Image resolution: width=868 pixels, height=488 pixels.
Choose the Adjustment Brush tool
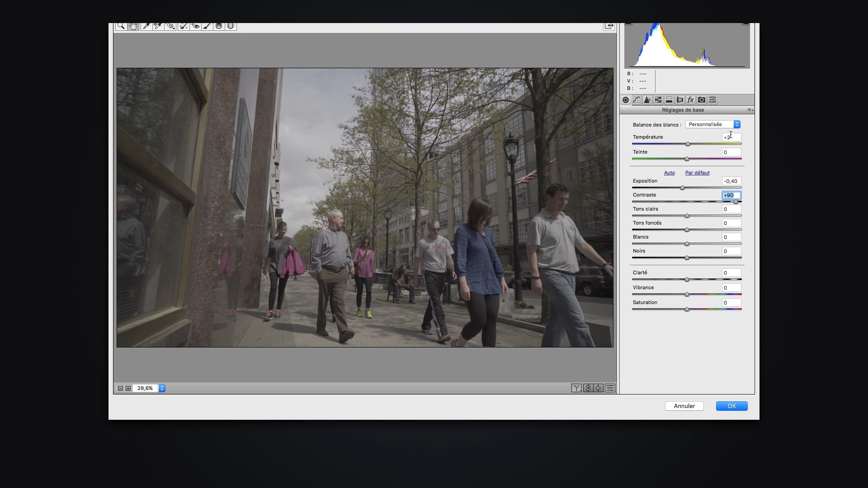pos(207,26)
